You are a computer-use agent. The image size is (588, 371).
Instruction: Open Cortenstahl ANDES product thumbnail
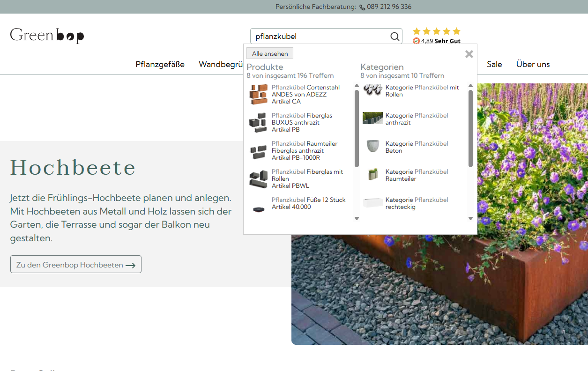pyautogui.click(x=258, y=94)
